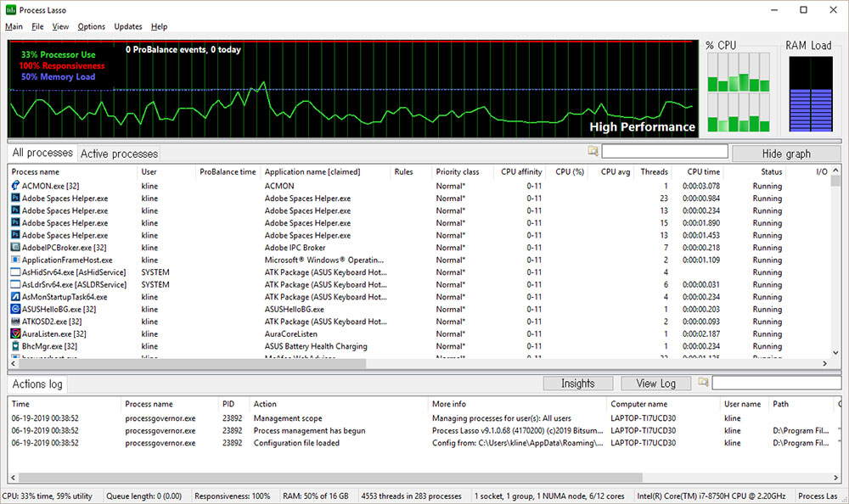Click inside the process filter search box
Image resolution: width=849 pixels, height=504 pixels.
pyautogui.click(x=665, y=150)
